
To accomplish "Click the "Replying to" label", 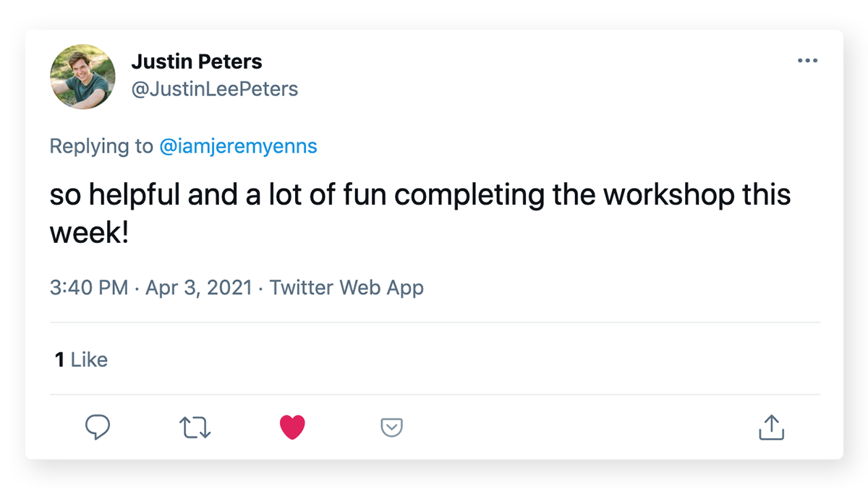I will coord(101,146).
